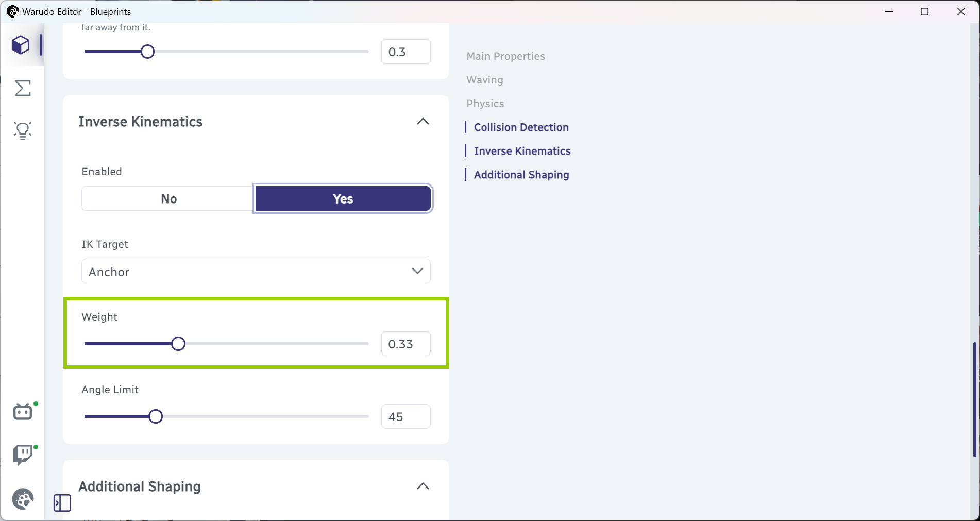Viewport: 980px width, 521px height.
Task: Go to Additional Shaping outline link
Action: point(521,175)
